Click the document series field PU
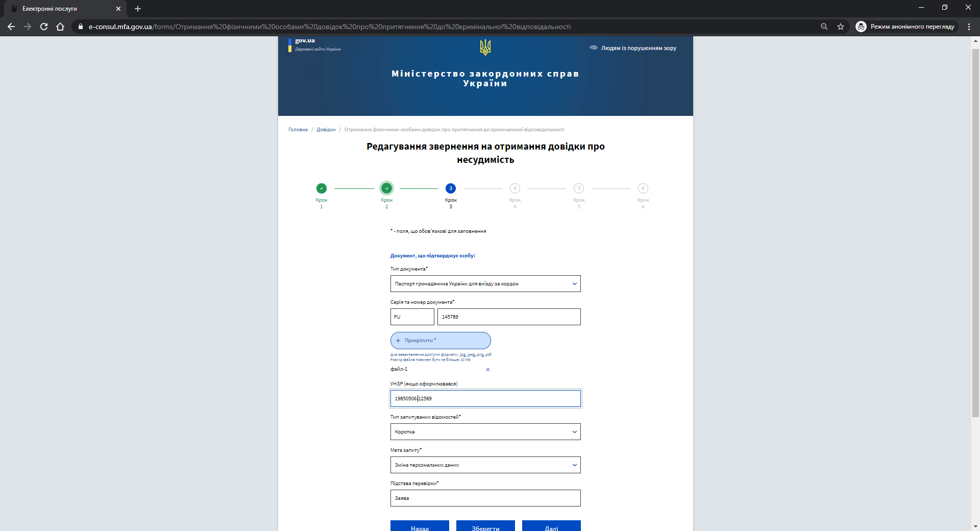Viewport: 980px width, 531px height. click(412, 317)
